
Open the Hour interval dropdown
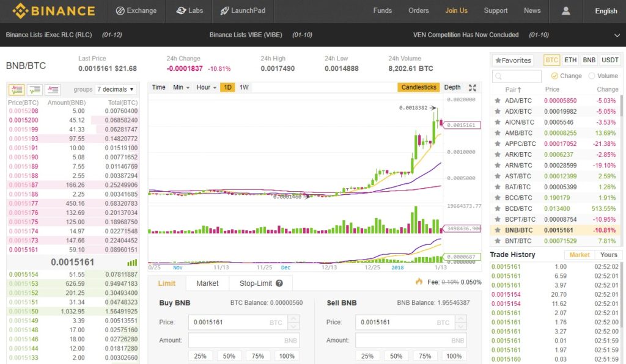[207, 87]
